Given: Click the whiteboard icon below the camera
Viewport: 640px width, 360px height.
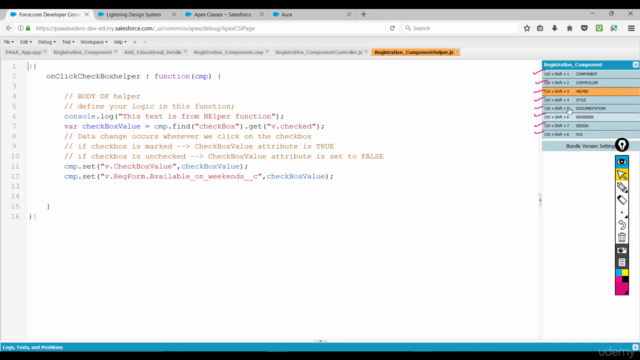Looking at the screenshot, I should coord(622,262).
